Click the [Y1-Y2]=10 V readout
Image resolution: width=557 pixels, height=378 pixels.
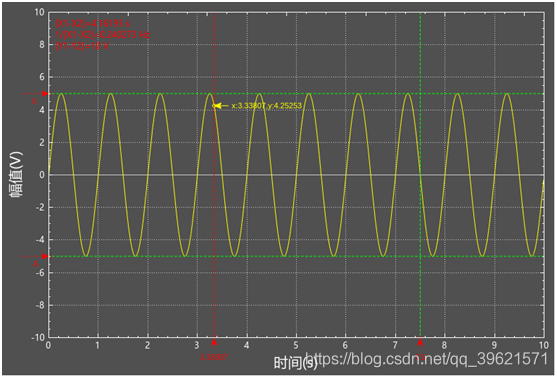click(82, 46)
